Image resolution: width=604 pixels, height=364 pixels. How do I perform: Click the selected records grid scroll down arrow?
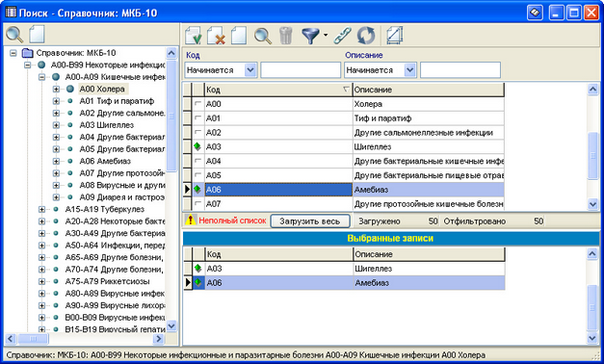click(592, 338)
